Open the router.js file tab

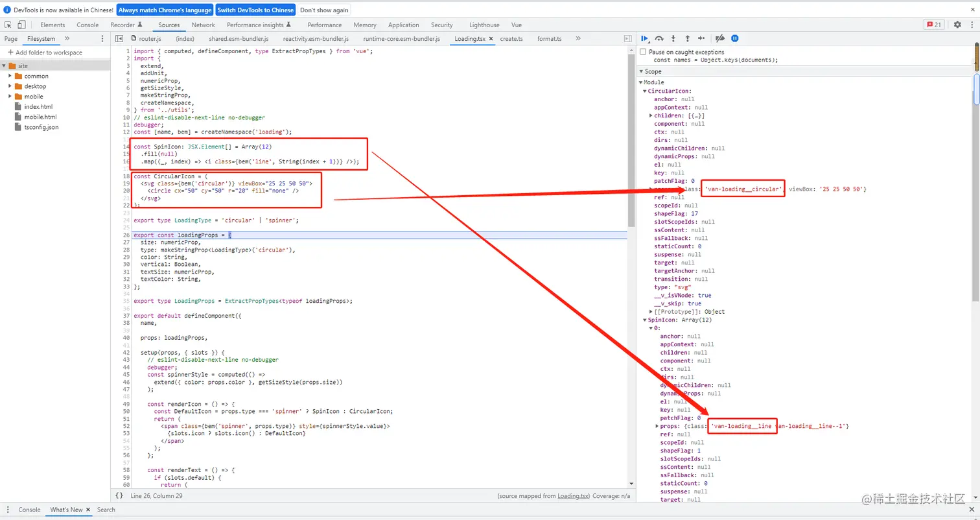click(x=146, y=39)
